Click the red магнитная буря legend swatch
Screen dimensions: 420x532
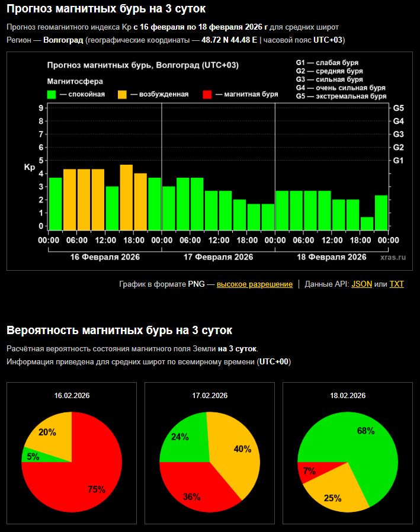pos(207,94)
